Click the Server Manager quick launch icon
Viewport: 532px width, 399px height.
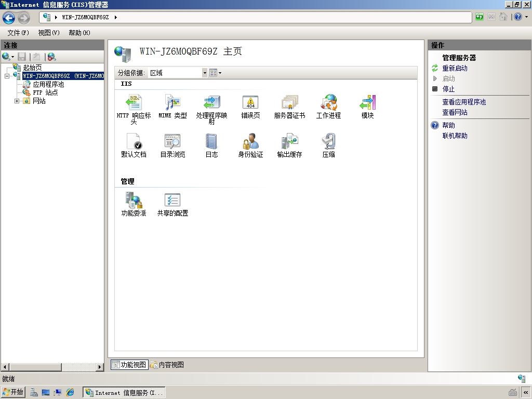click(34, 393)
